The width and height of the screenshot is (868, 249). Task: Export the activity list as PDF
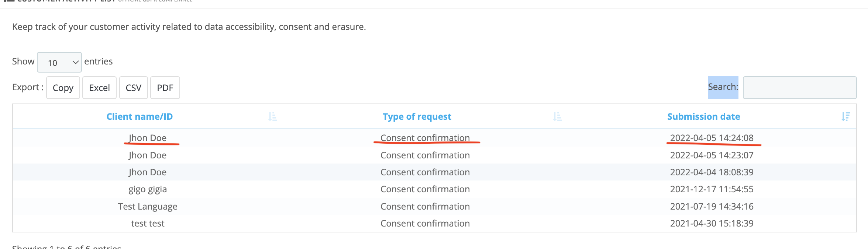(165, 88)
